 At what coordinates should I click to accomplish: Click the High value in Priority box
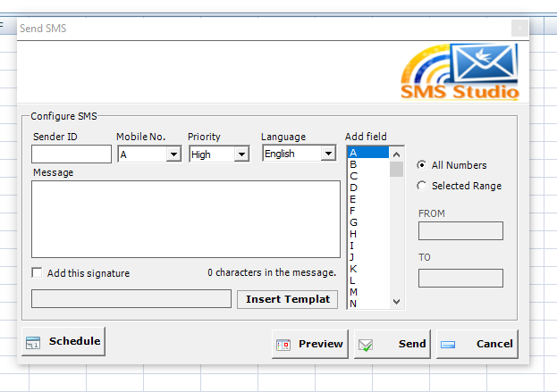pos(200,154)
